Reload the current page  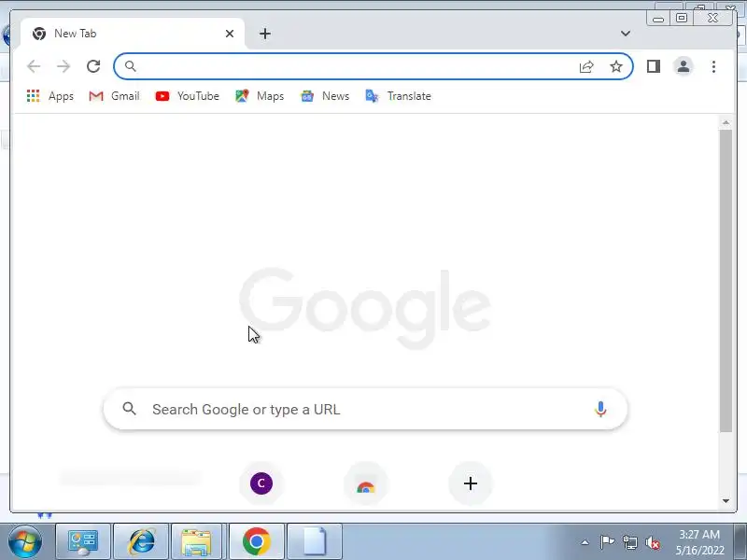(93, 66)
